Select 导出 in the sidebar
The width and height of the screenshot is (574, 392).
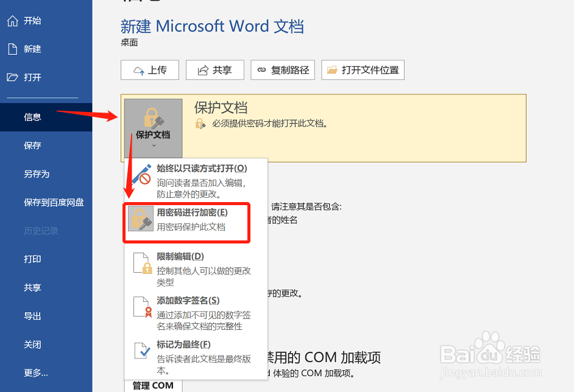(x=46, y=316)
